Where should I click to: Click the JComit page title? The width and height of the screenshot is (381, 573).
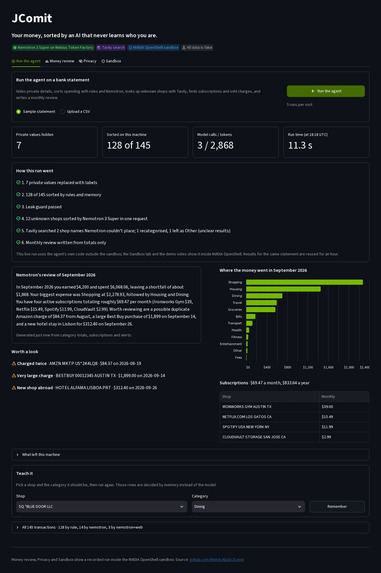click(32, 18)
